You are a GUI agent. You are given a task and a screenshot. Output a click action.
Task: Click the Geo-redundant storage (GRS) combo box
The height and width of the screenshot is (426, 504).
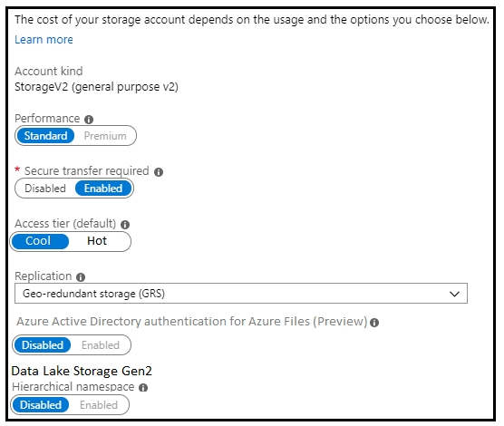(241, 294)
